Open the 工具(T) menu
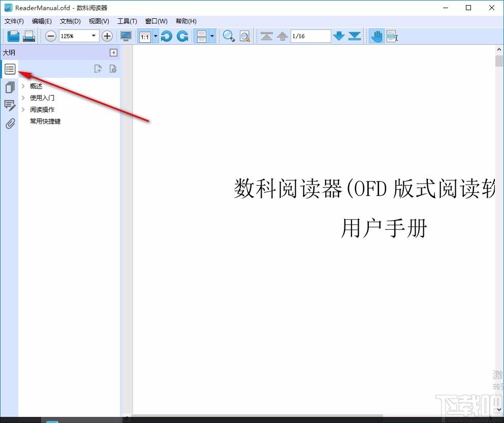Viewport: 504px width, 423px height. click(x=127, y=21)
